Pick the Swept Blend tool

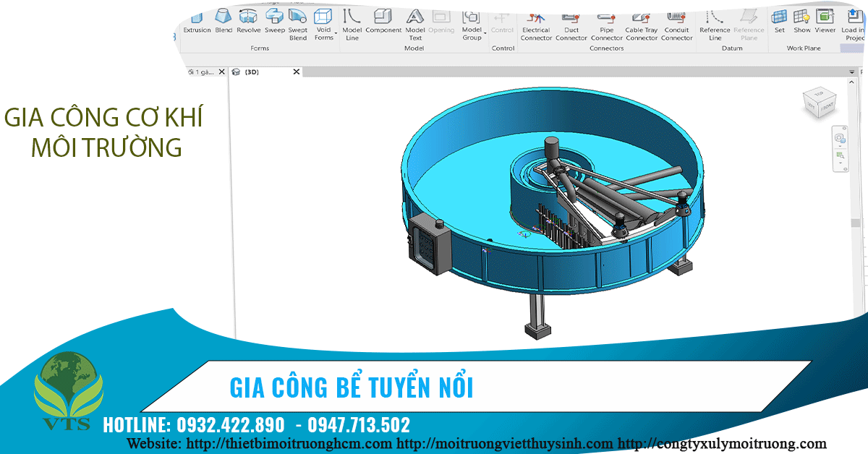(298, 25)
